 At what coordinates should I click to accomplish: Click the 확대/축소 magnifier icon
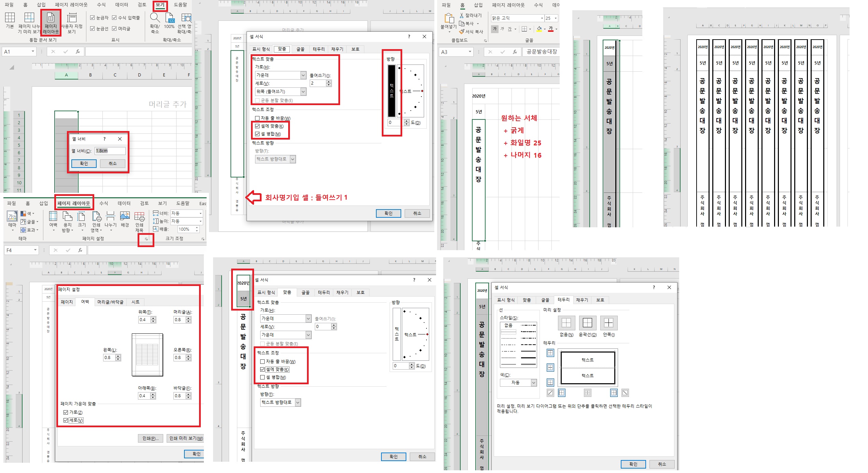(x=155, y=18)
